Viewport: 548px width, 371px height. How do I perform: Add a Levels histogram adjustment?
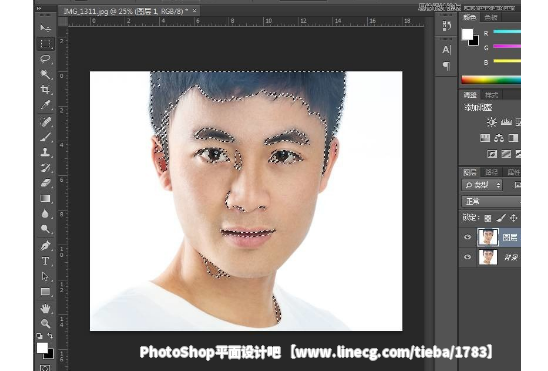coord(506,122)
